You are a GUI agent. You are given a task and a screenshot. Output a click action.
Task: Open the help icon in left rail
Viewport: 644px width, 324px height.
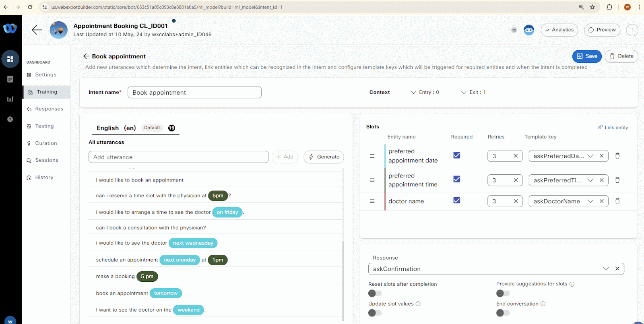[10, 119]
